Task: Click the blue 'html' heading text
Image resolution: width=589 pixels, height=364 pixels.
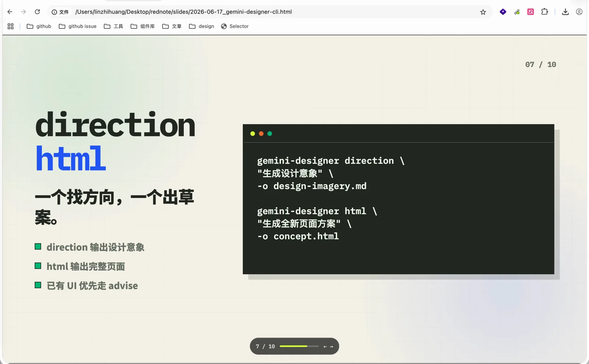Action: (x=71, y=158)
